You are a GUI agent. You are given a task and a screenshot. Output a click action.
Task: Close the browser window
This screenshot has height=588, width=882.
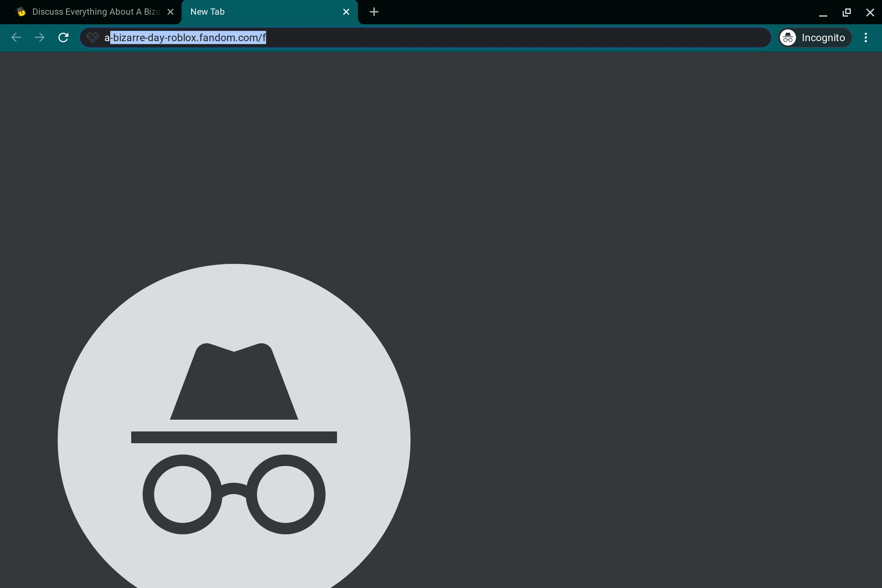pos(870,12)
